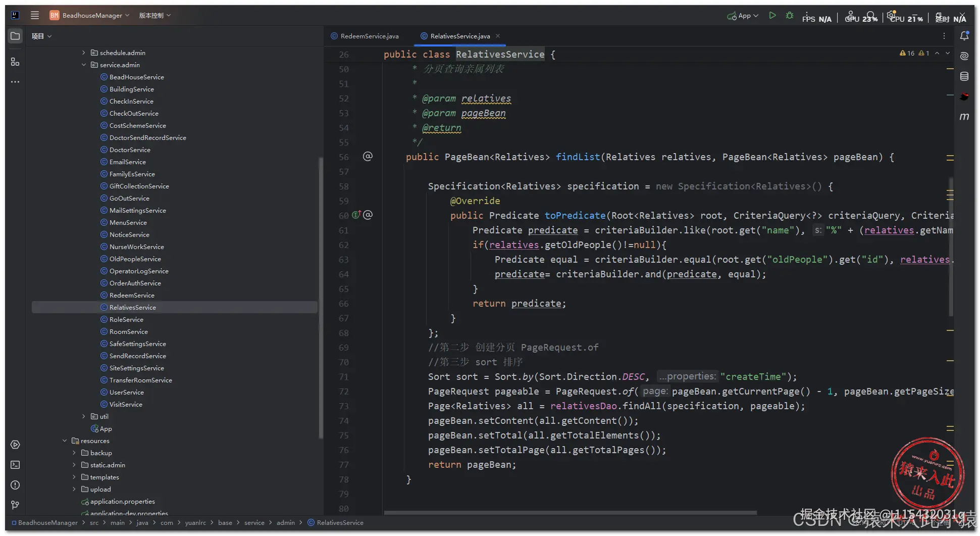Toggle the Project tool window folder icon

click(x=15, y=36)
